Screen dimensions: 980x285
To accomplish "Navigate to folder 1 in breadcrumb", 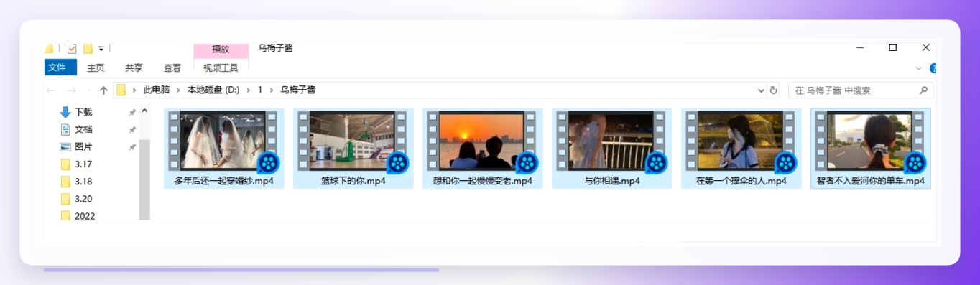I will click(260, 90).
